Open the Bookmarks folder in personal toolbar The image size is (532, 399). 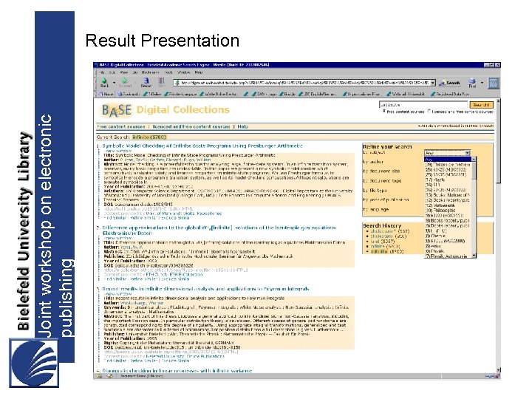129,94
